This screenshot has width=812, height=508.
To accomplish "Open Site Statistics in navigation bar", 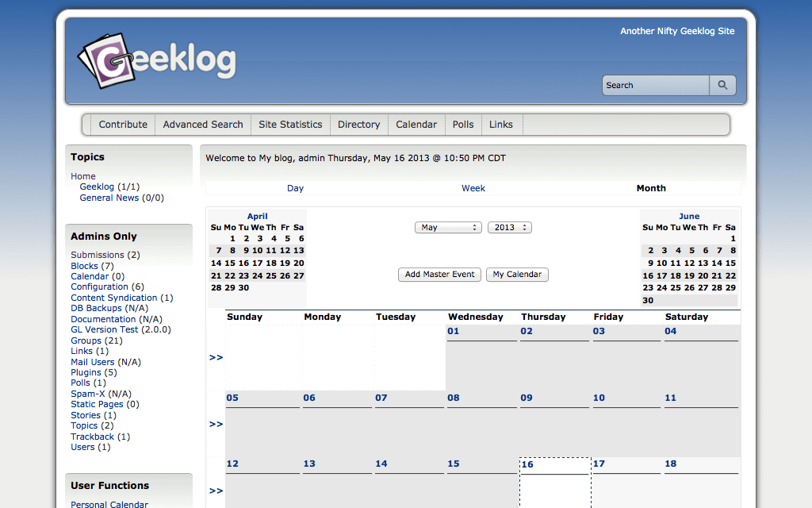I will click(x=290, y=125).
